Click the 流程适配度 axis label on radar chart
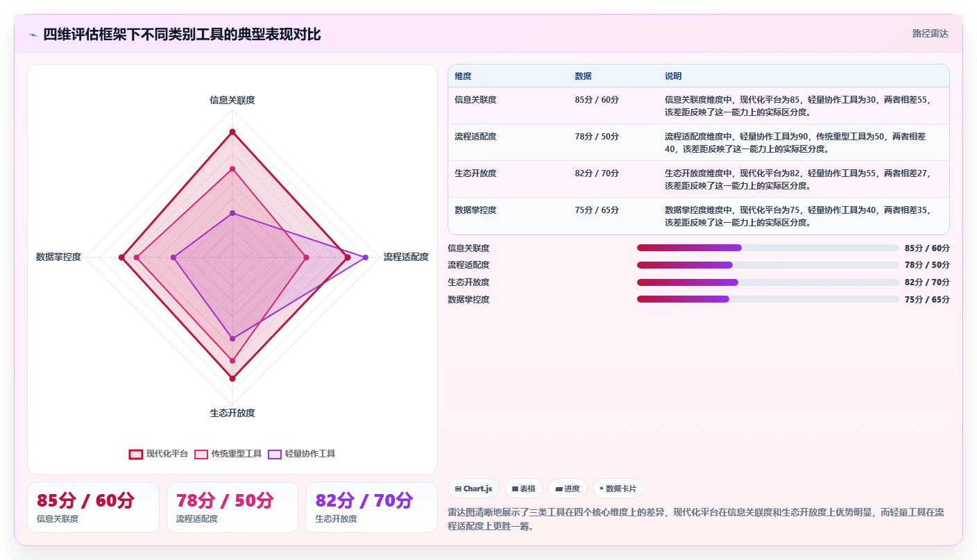Image resolution: width=977 pixels, height=560 pixels. pos(406,257)
